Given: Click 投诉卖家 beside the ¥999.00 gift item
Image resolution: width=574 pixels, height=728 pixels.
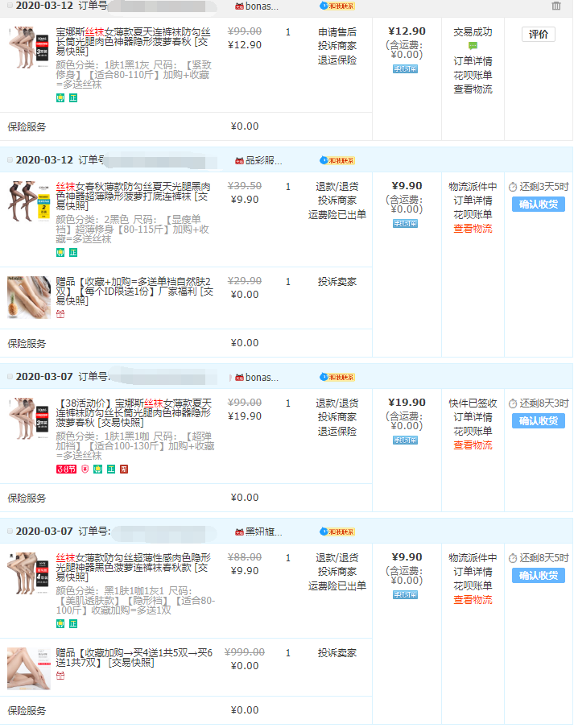Looking at the screenshot, I should (337, 653).
